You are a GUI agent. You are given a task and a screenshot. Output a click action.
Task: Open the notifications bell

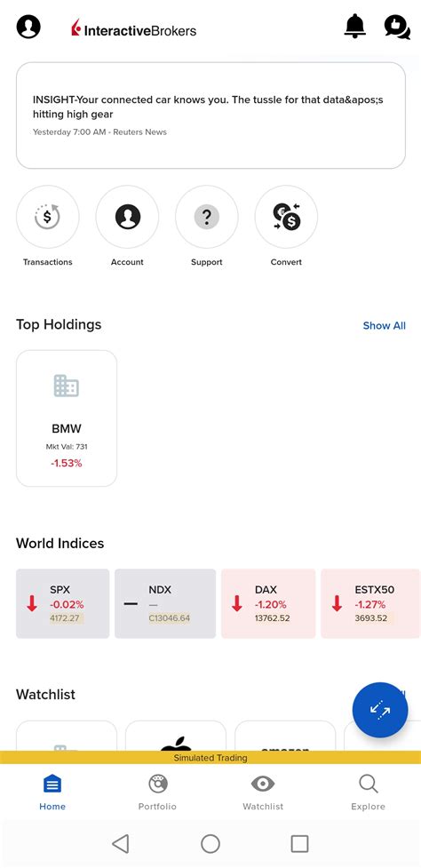click(x=355, y=26)
